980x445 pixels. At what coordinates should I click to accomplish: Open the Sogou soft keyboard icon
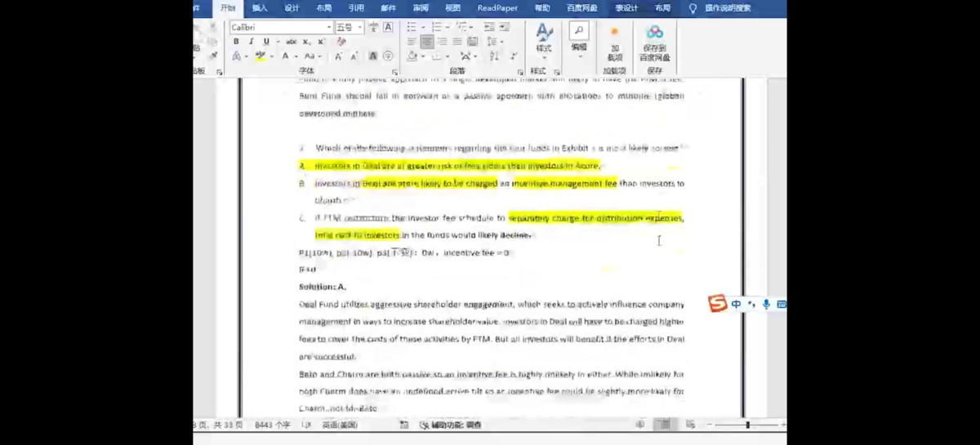pos(782,304)
